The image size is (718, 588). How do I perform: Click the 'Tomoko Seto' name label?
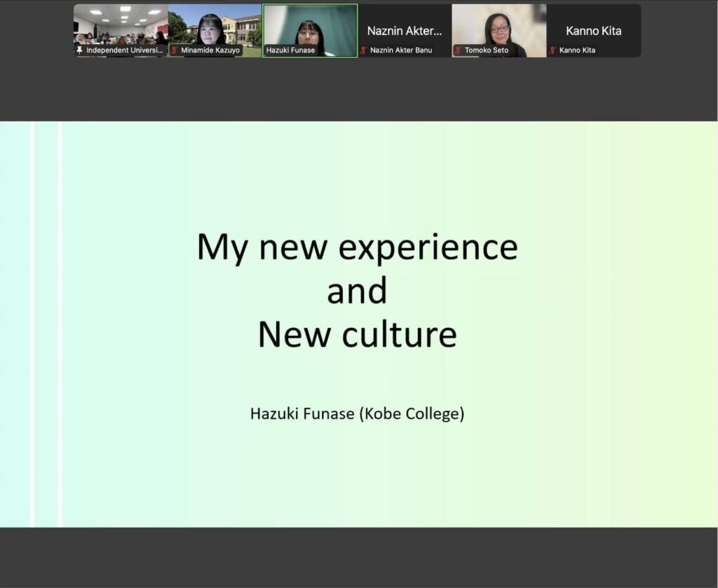(x=487, y=50)
